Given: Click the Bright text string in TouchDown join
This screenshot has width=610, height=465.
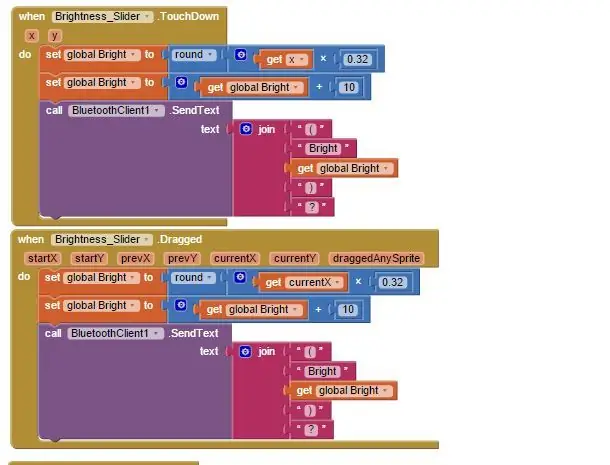Looking at the screenshot, I should (323, 149).
